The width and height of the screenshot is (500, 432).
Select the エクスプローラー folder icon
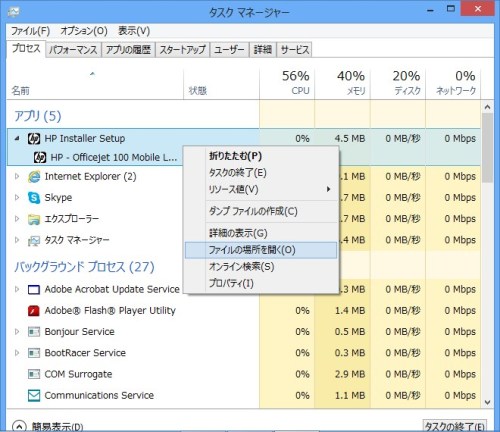point(34,219)
